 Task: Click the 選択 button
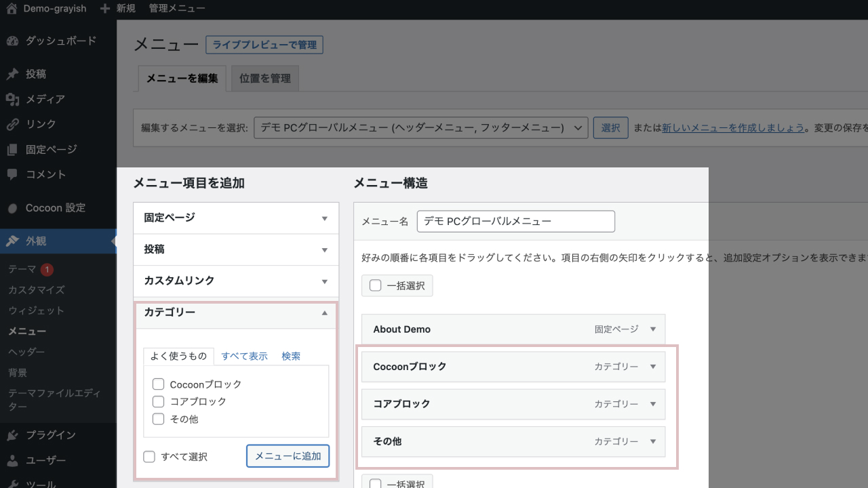pyautogui.click(x=610, y=127)
